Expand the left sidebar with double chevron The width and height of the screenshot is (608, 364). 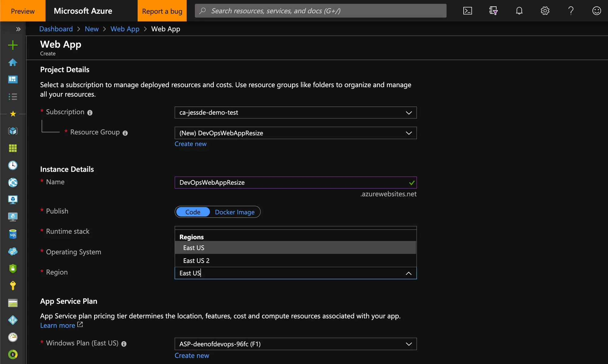18,29
